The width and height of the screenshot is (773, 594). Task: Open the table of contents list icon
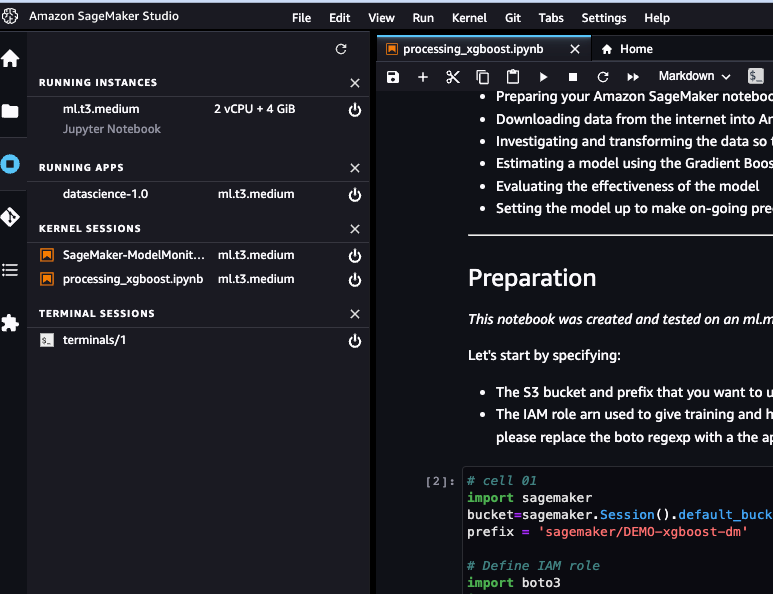pyautogui.click(x=10, y=270)
